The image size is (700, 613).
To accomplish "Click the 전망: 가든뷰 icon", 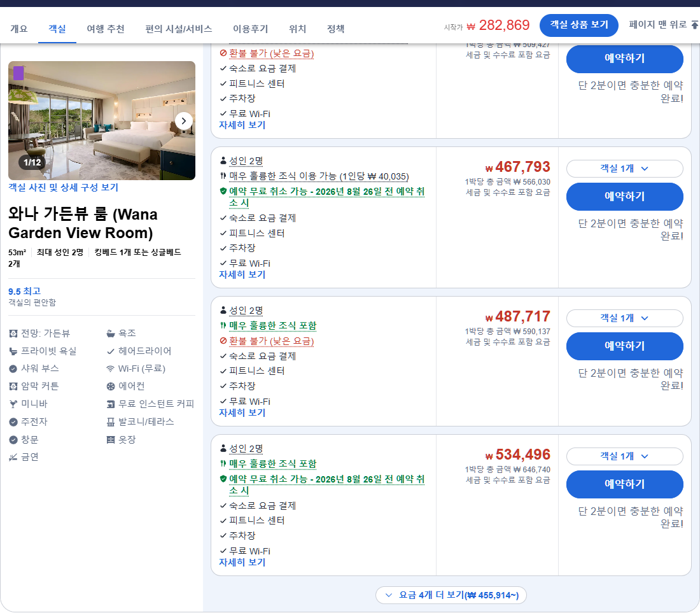I will pos(13,334).
